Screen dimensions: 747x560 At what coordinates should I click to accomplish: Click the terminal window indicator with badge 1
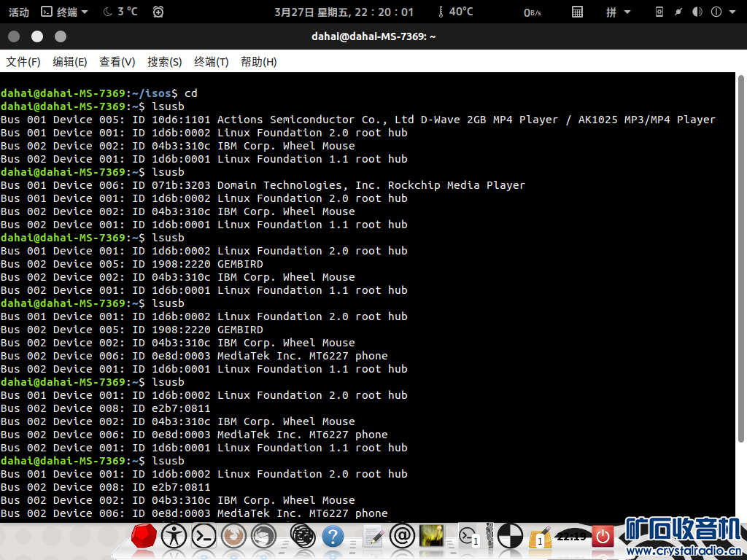[468, 536]
